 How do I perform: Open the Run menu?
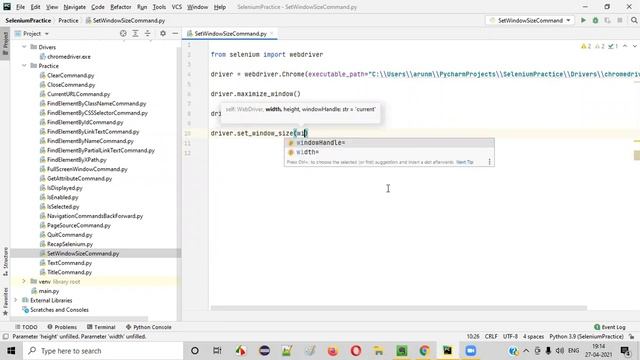click(x=142, y=7)
